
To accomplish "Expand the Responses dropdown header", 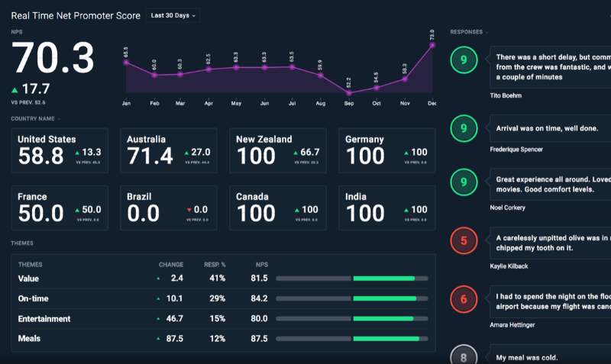I will (469, 32).
